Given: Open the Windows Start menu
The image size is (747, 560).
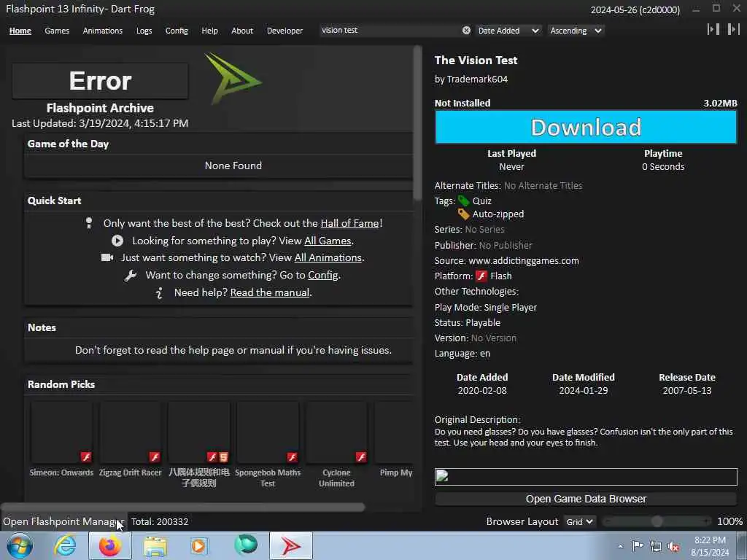Looking at the screenshot, I should coord(20,545).
